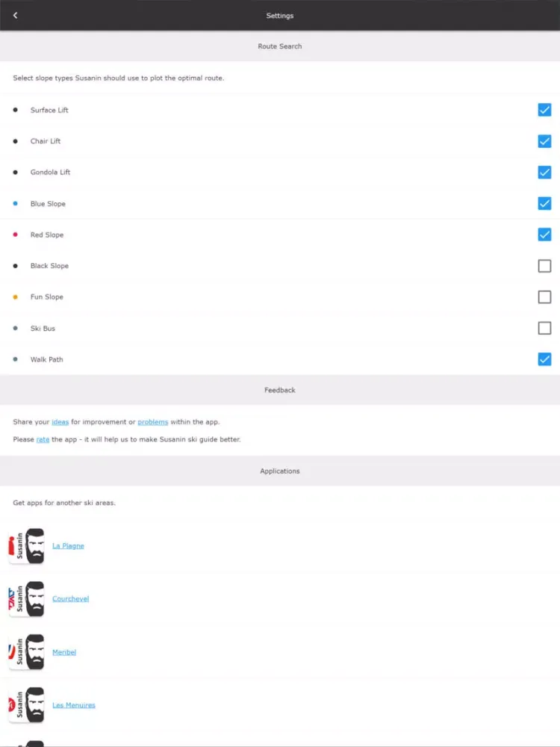Screen dimensions: 560x747
Task: Open the 'problems' report link
Action: tap(153, 422)
